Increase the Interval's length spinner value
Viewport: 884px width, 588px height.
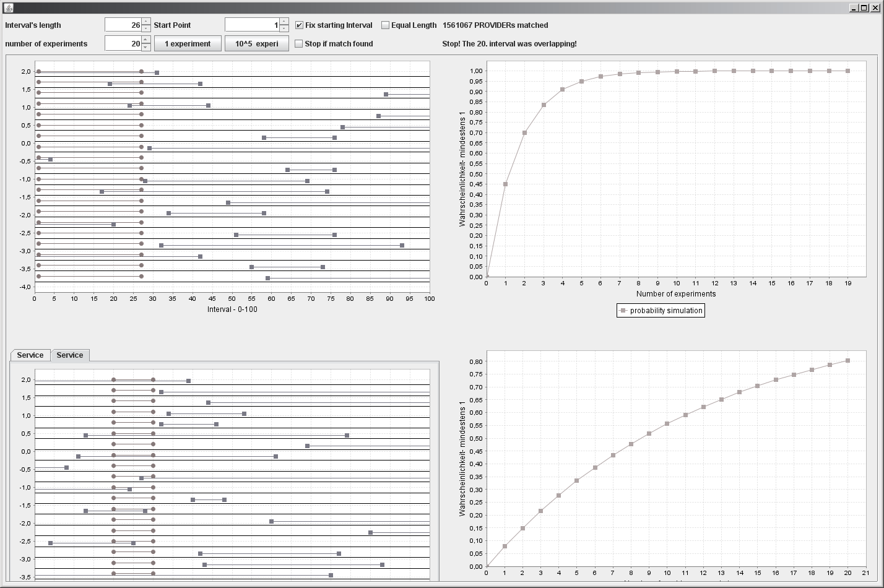[x=146, y=22]
